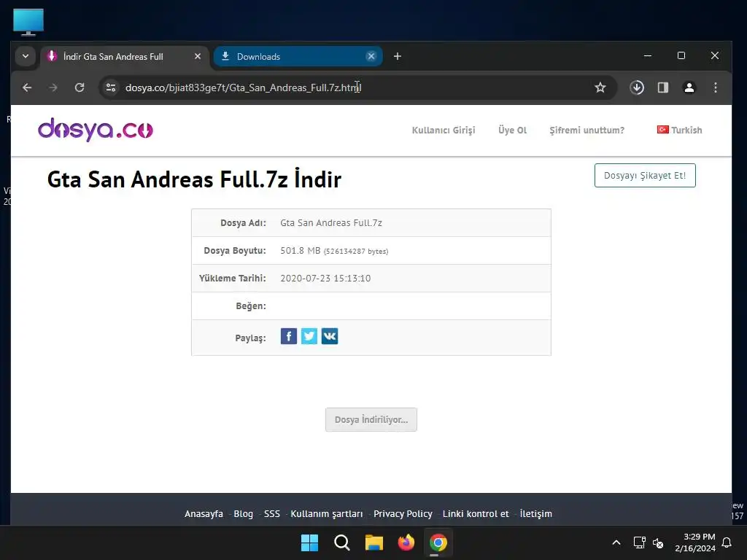Select the desktop monitor shortcut icon
Viewport: 747px width, 560px height.
tap(28, 22)
